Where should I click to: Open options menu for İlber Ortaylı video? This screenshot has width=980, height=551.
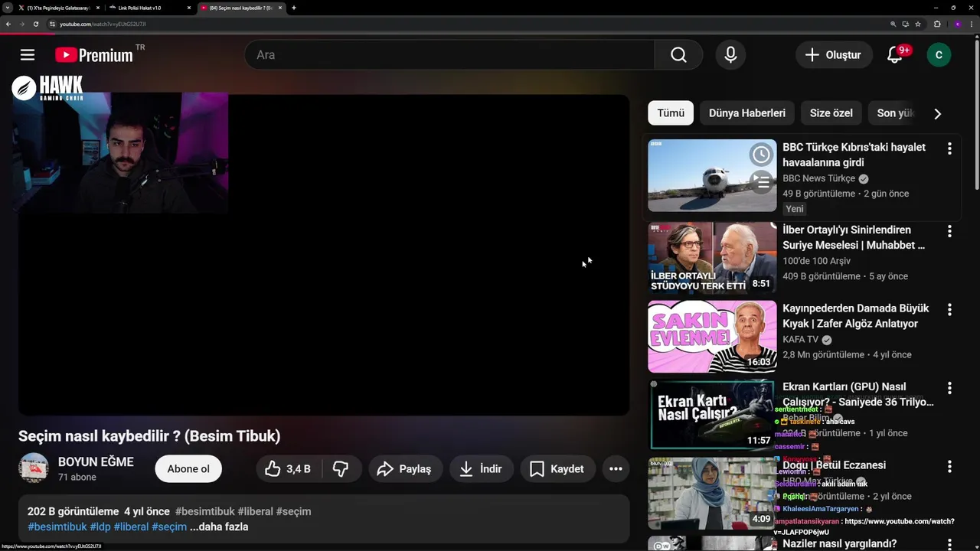point(949,231)
